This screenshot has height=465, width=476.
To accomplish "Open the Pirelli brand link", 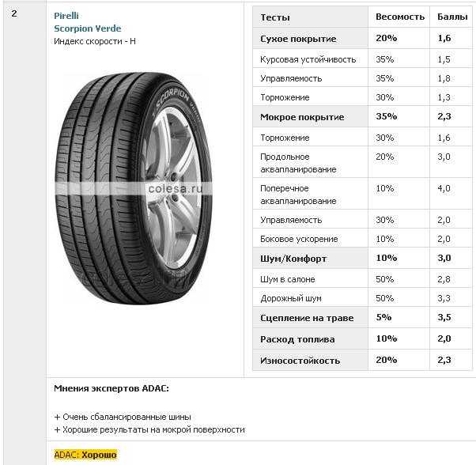I will coord(66,16).
